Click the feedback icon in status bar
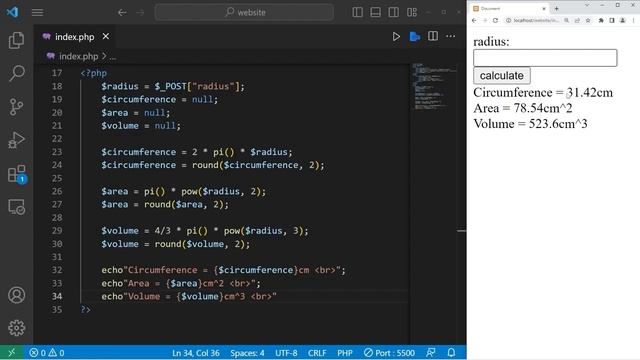The width and height of the screenshot is (640, 360). 431,353
